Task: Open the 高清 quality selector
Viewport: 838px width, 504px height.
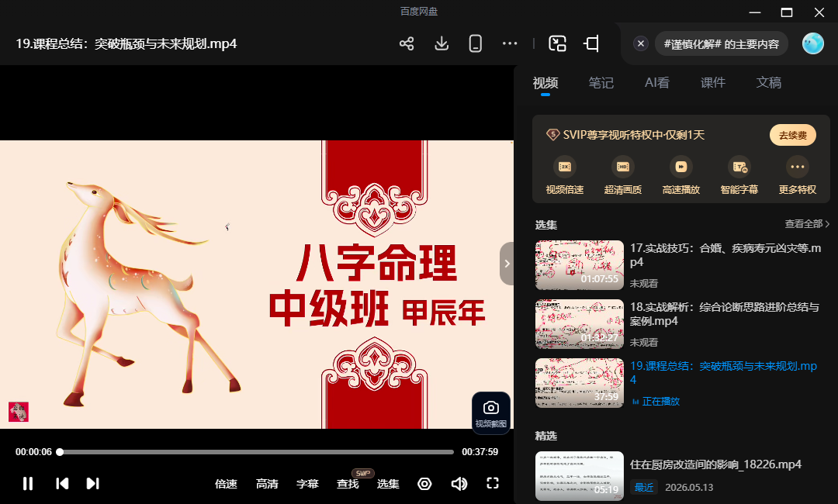Action: click(x=267, y=484)
